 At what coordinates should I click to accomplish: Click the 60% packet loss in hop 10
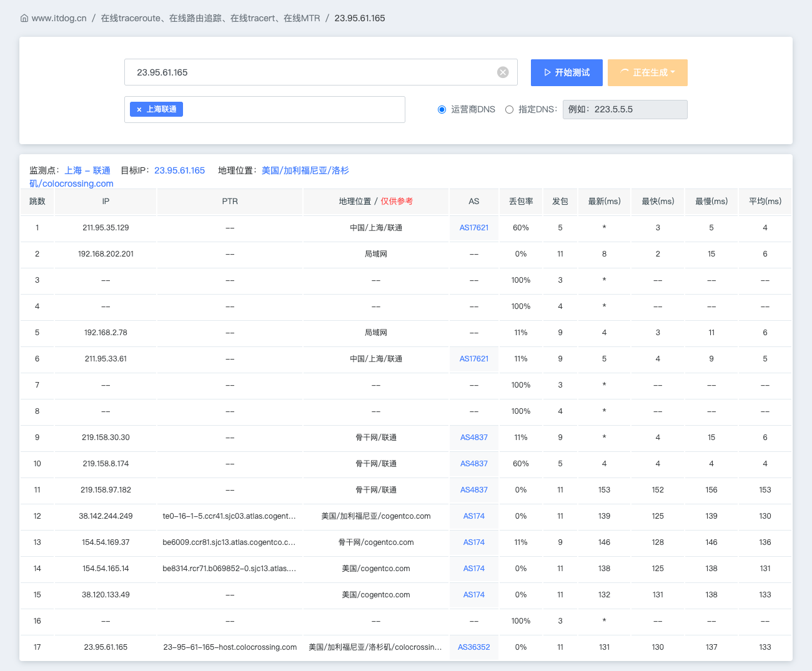[x=521, y=464]
